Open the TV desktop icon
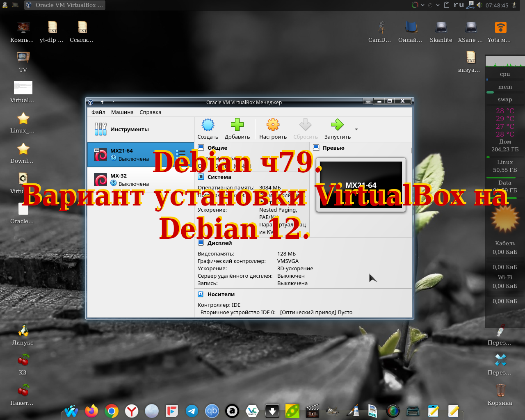Viewport: 525px width, 420px height. coord(23,62)
